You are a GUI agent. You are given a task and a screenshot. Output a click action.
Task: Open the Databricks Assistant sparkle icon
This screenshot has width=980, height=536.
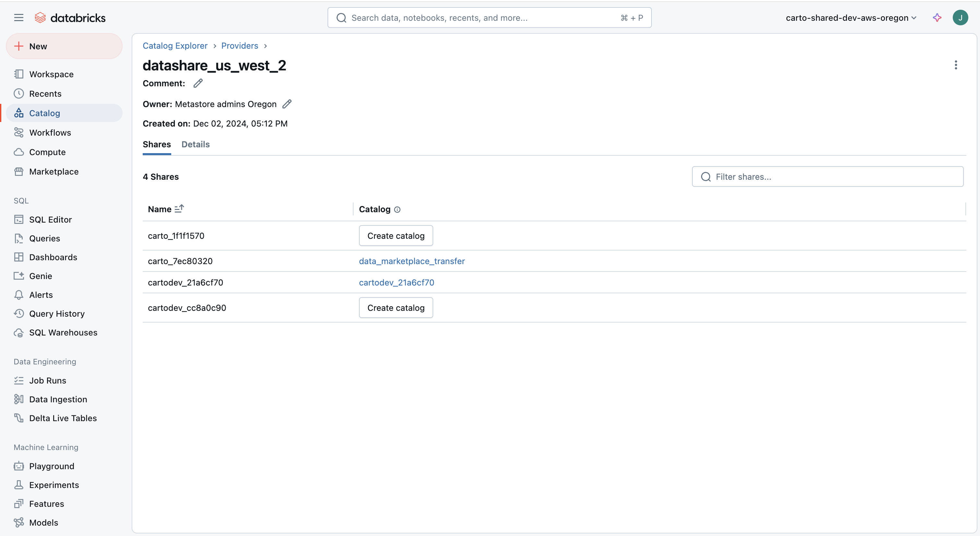point(937,18)
